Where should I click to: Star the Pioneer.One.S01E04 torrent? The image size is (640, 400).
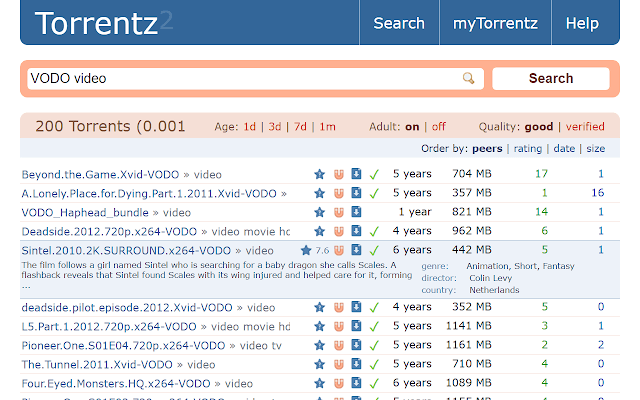click(320, 345)
